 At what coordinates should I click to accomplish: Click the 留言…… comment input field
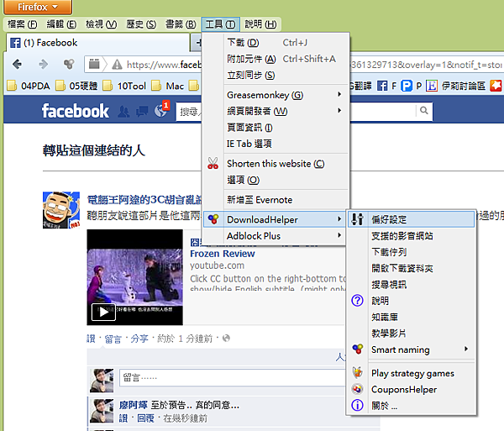point(233,377)
